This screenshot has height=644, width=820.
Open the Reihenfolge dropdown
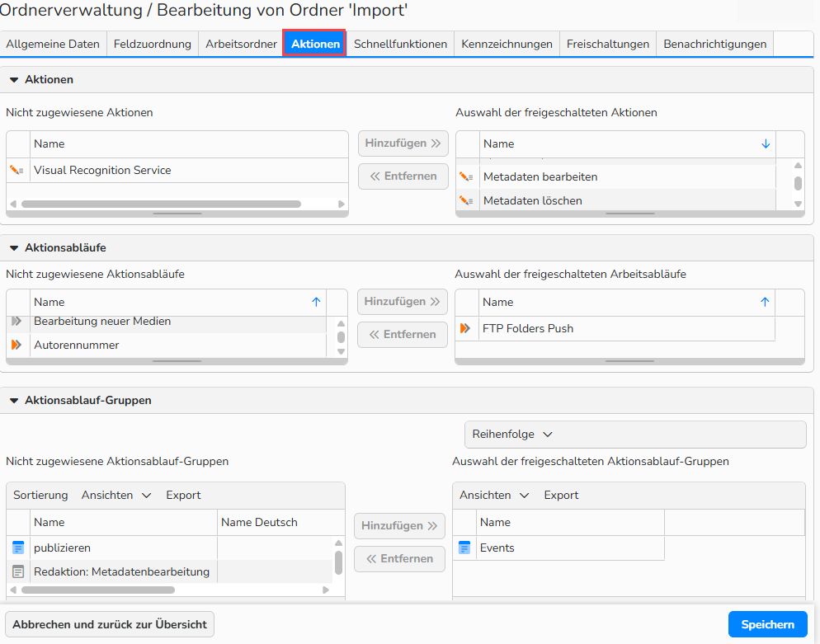coord(635,435)
